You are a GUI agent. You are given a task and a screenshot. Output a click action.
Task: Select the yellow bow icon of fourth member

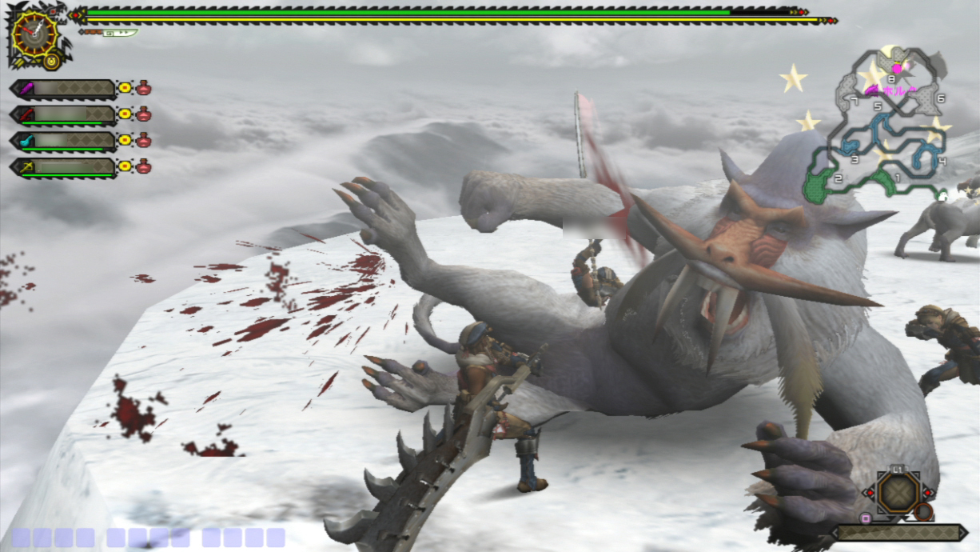26,167
